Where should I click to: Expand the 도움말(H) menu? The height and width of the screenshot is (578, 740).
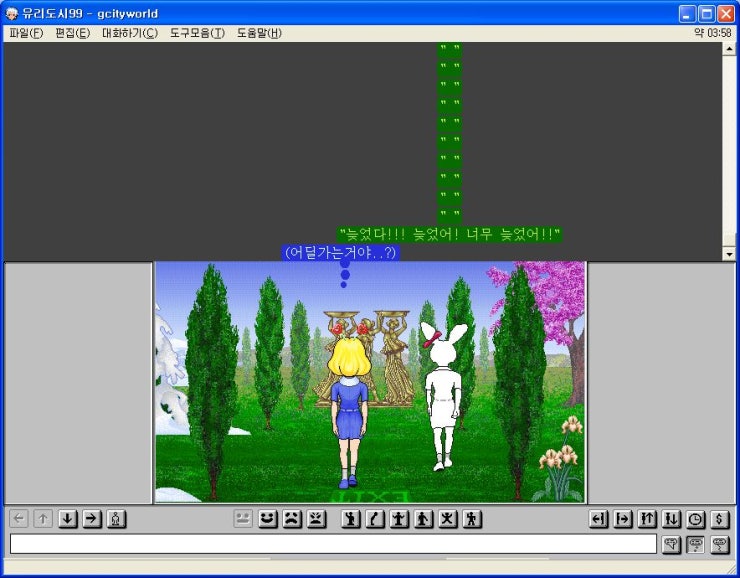pyautogui.click(x=259, y=33)
